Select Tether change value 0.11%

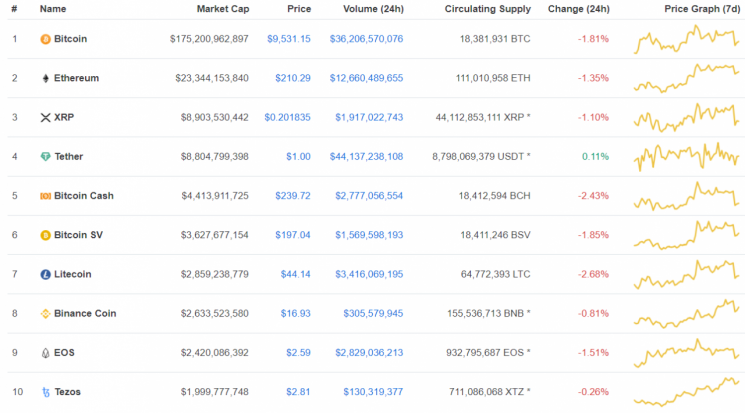coord(595,156)
